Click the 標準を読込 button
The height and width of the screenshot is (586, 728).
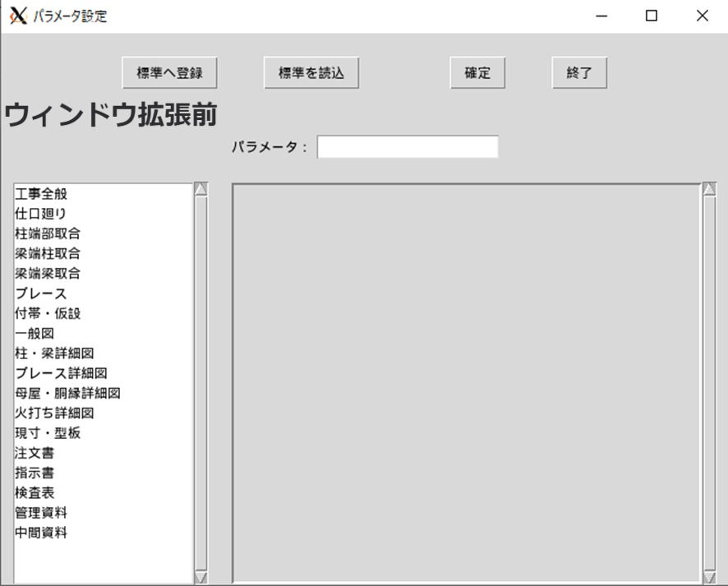click(311, 73)
